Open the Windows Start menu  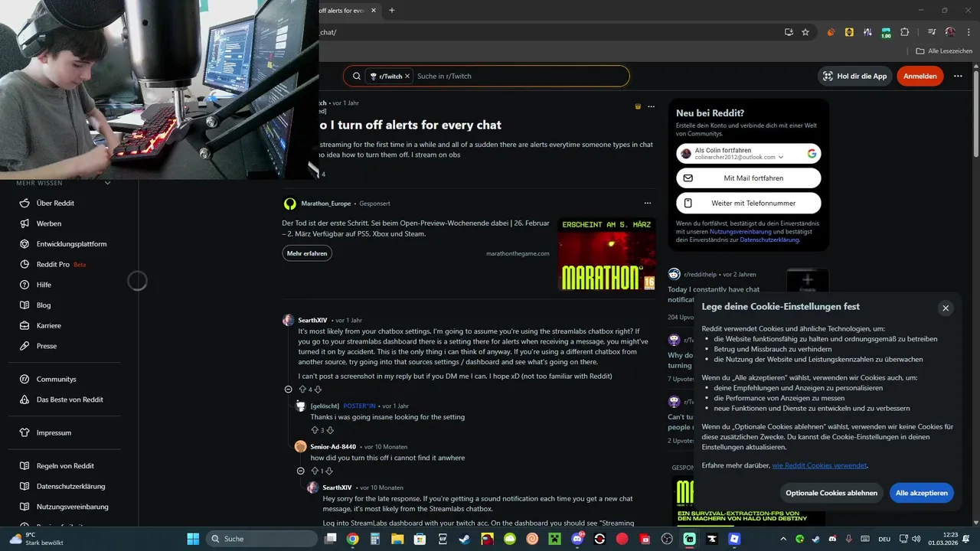[x=191, y=539]
